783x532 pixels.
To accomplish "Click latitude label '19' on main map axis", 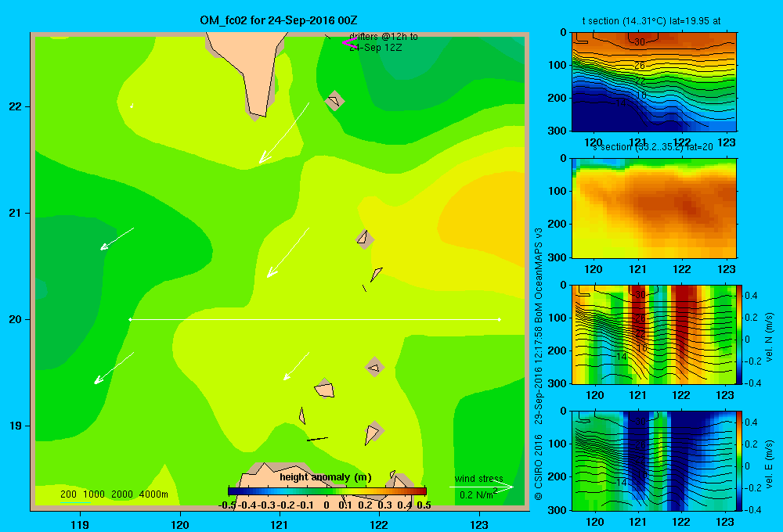I will [x=16, y=426].
